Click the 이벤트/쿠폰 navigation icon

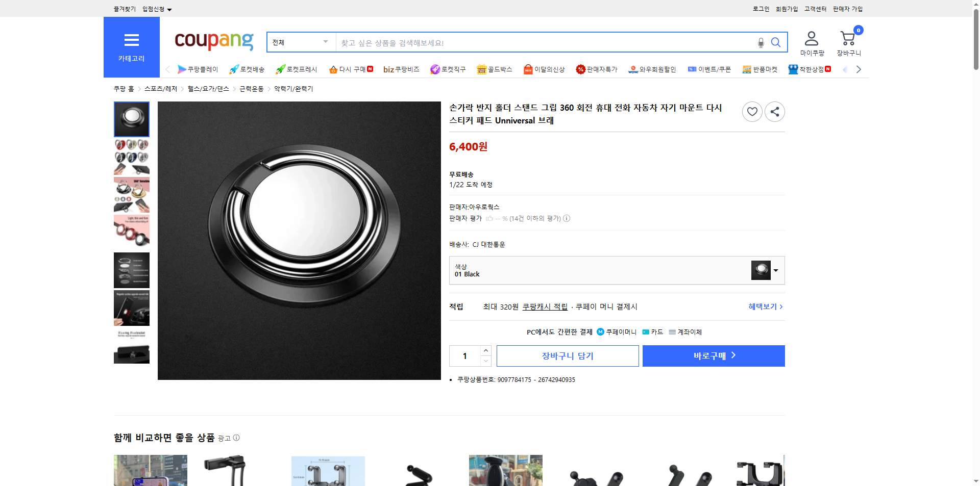[x=693, y=69]
